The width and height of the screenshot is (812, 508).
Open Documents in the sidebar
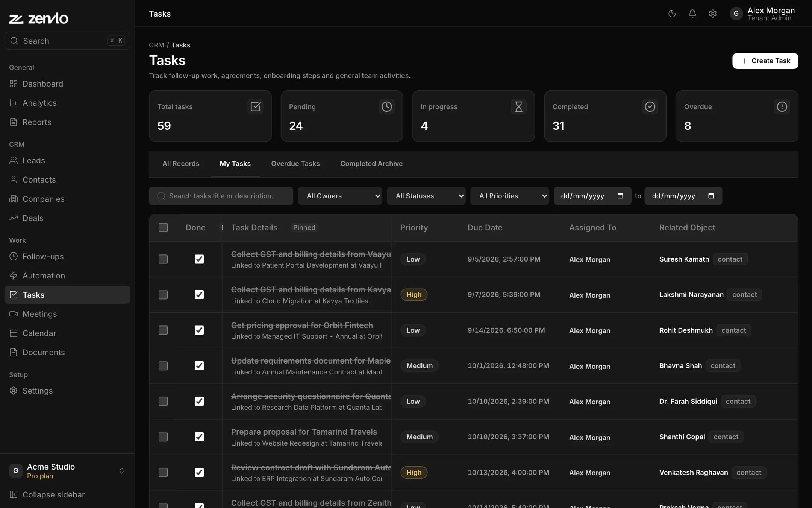coord(67,352)
